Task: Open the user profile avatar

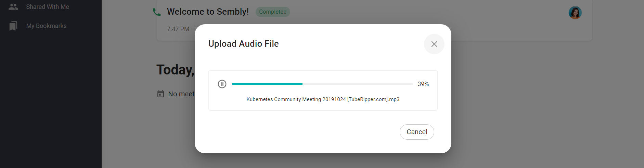Action: [x=575, y=13]
